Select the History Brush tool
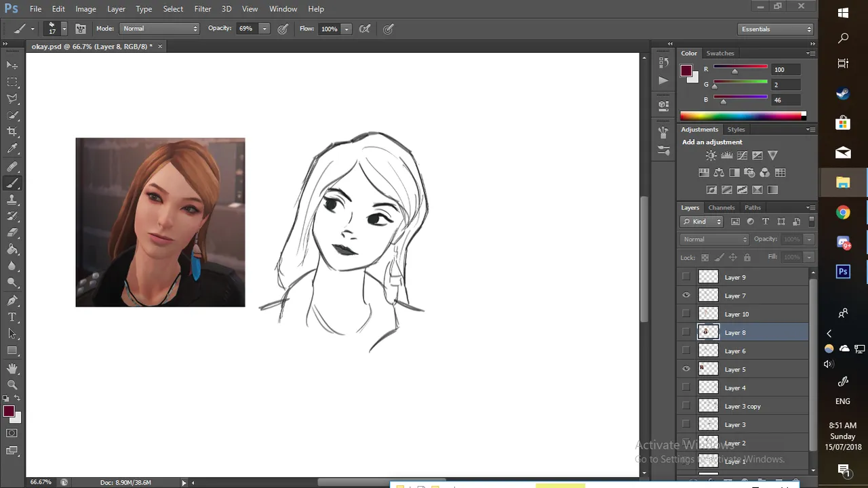The width and height of the screenshot is (868, 488). [x=12, y=217]
